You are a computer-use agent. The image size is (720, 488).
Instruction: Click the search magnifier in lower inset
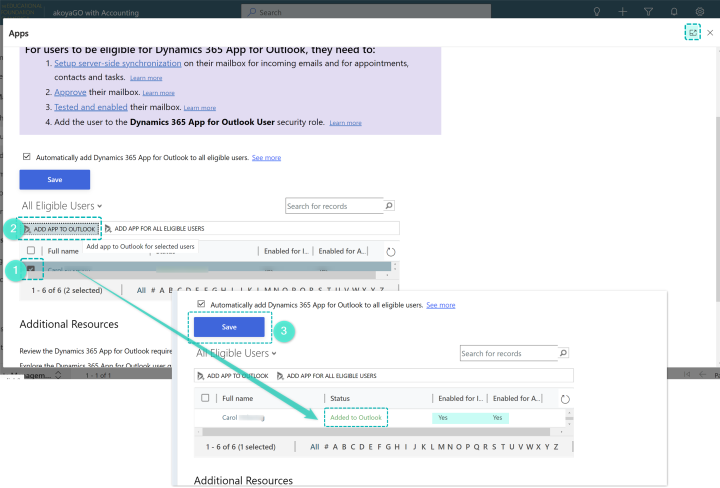(x=563, y=353)
